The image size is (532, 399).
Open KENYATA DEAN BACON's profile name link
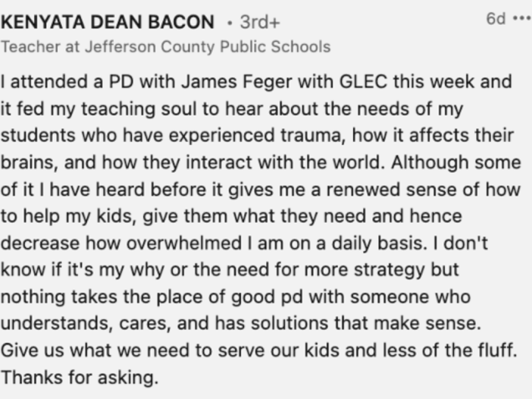coord(108,22)
